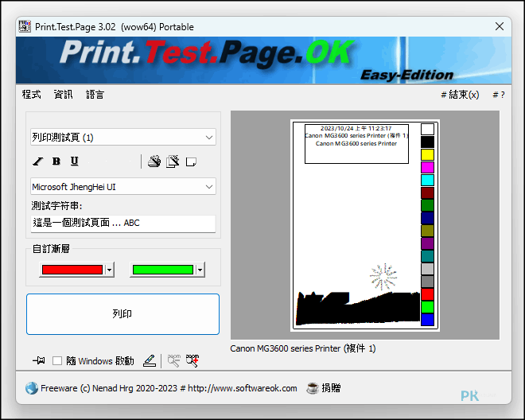
Task: Click the 測試字符串 text input field
Action: (123, 224)
